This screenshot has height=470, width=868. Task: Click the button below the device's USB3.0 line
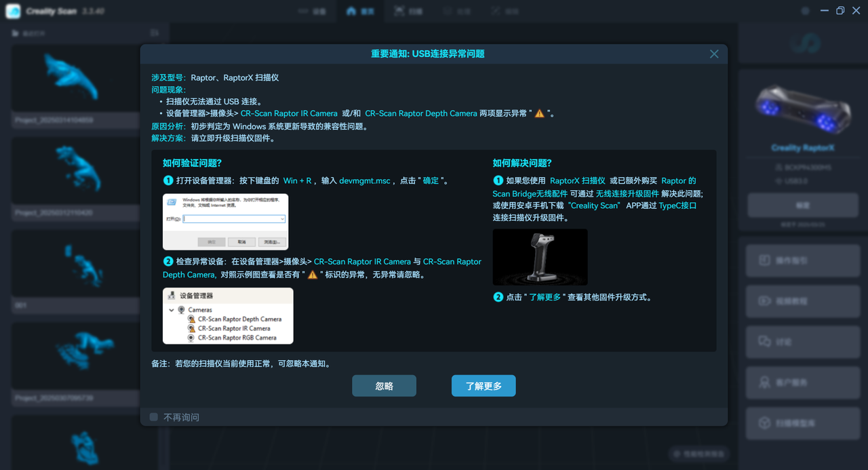[x=803, y=205]
